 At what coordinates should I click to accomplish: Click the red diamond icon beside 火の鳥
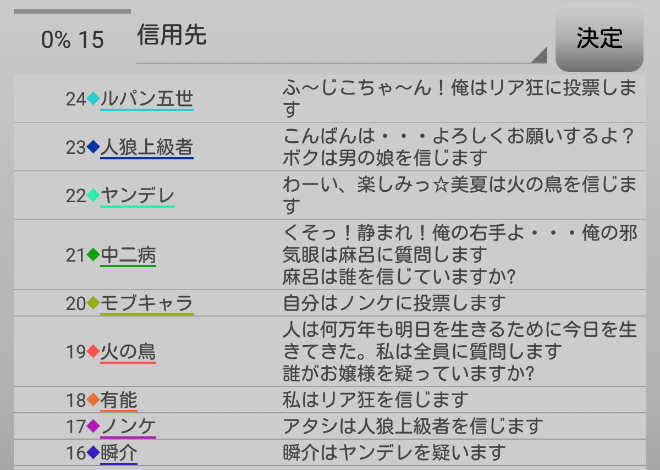click(94, 351)
